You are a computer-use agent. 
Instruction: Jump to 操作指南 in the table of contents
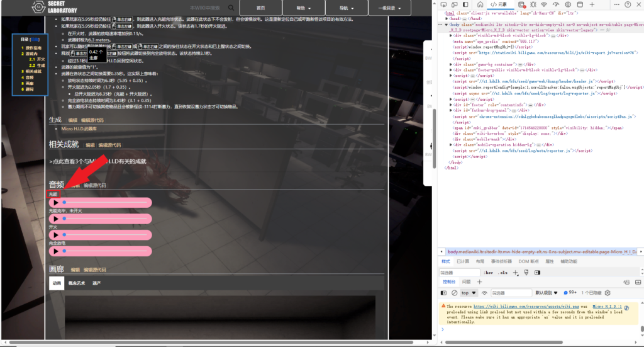coord(31,48)
